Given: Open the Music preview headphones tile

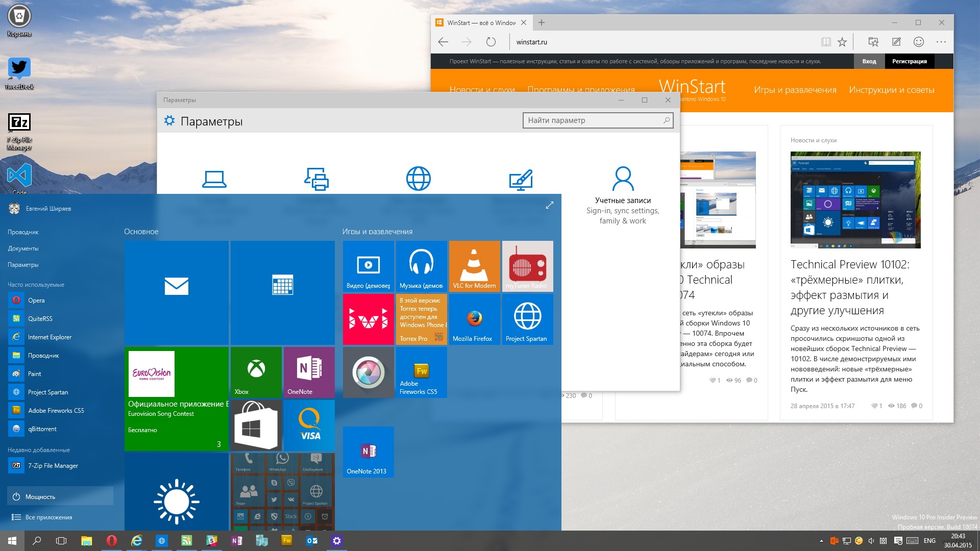Looking at the screenshot, I should pyautogui.click(x=422, y=266).
